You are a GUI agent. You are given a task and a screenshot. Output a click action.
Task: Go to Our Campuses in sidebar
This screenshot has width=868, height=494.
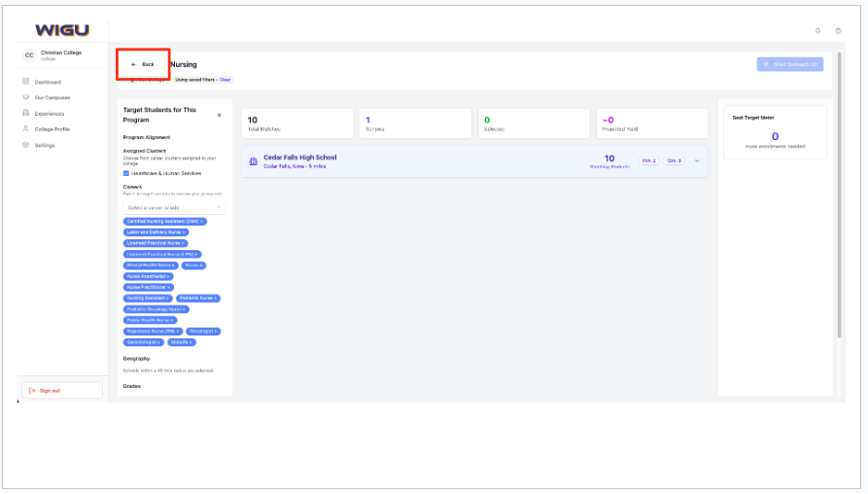(52, 97)
